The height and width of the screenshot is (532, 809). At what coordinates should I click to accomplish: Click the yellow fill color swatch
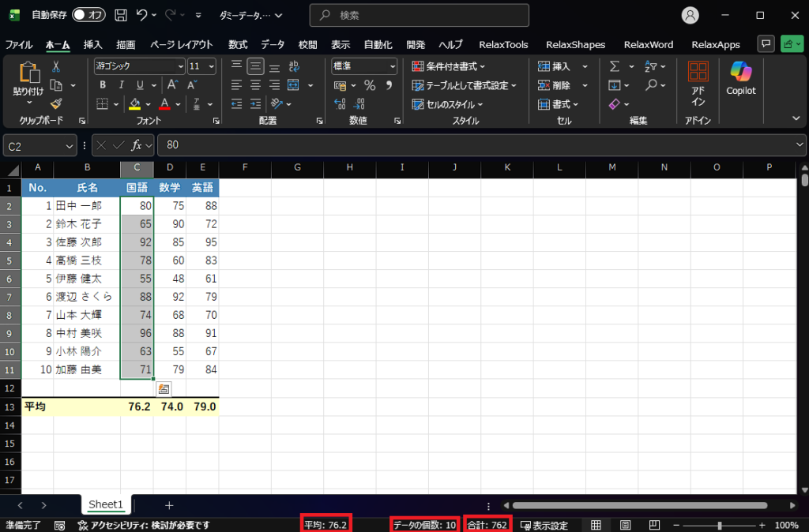134,104
